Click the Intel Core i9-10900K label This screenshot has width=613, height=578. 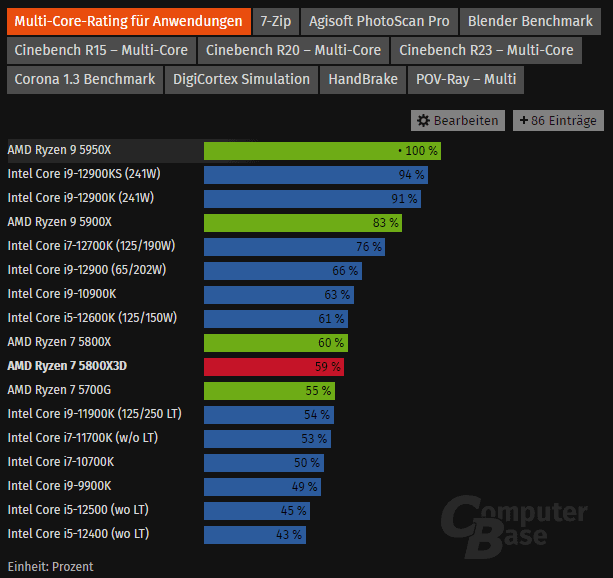point(62,294)
